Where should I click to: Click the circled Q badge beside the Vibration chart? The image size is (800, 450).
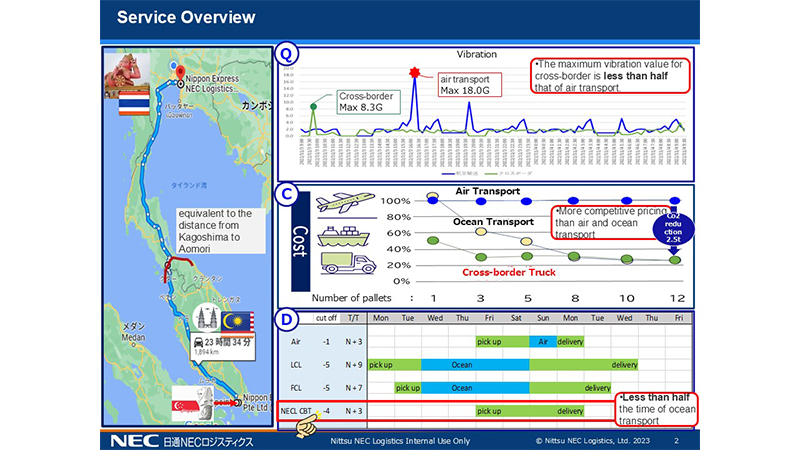(x=287, y=54)
